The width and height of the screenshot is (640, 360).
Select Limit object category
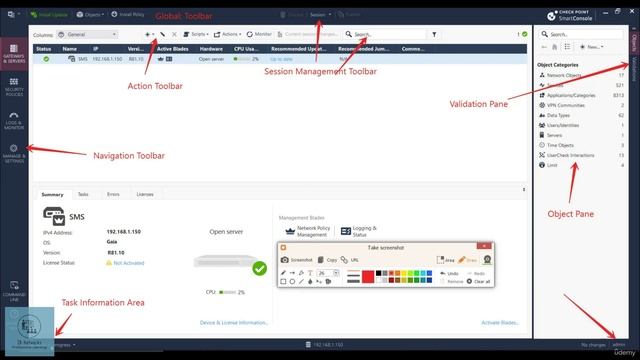pyautogui.click(x=581, y=165)
